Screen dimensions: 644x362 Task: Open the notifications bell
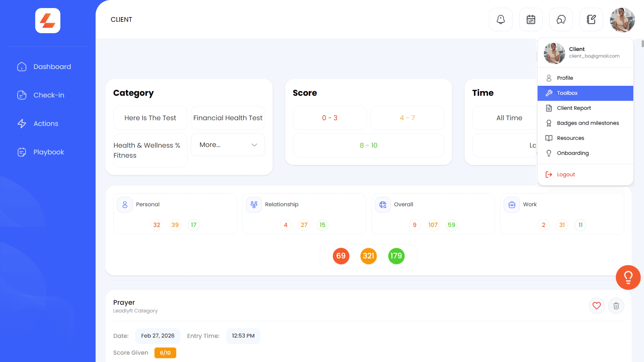[500, 19]
